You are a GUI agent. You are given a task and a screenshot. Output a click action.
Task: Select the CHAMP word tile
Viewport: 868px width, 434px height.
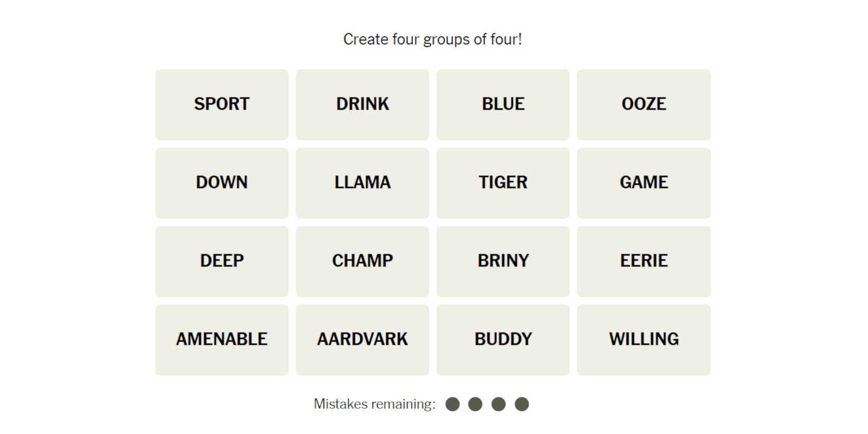pos(362,261)
